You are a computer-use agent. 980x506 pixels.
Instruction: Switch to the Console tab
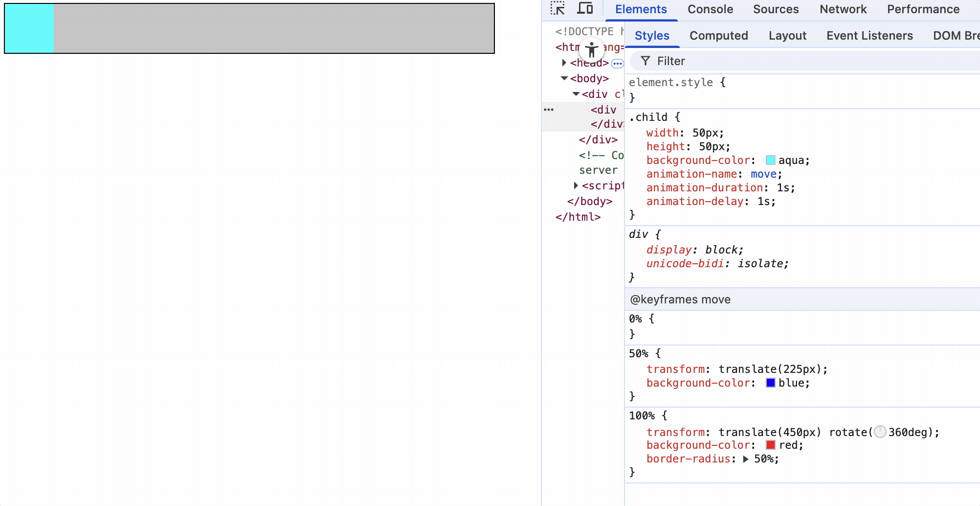(x=710, y=9)
